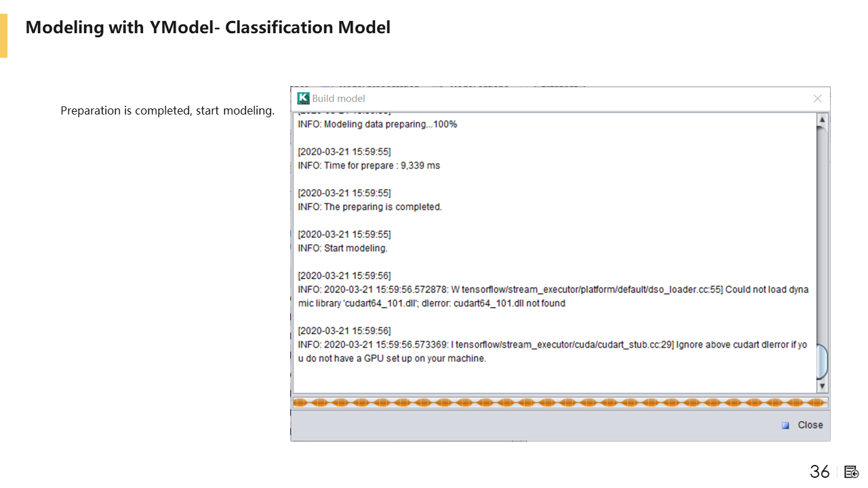
Task: Click the 'Build model' dialog title text
Action: click(338, 99)
